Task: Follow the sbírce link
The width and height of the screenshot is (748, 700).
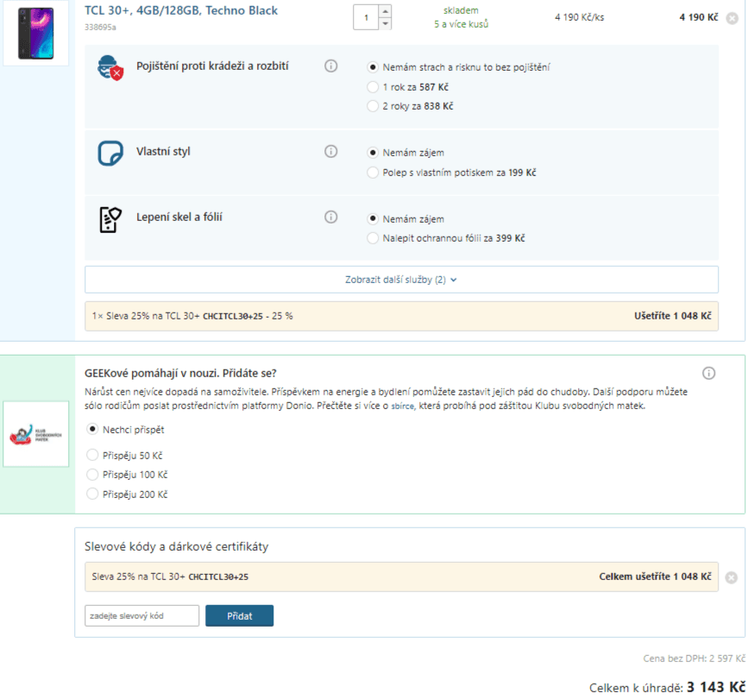Action: (403, 406)
